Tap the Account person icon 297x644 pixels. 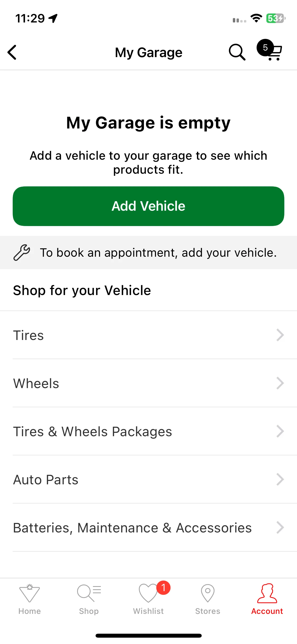267,593
